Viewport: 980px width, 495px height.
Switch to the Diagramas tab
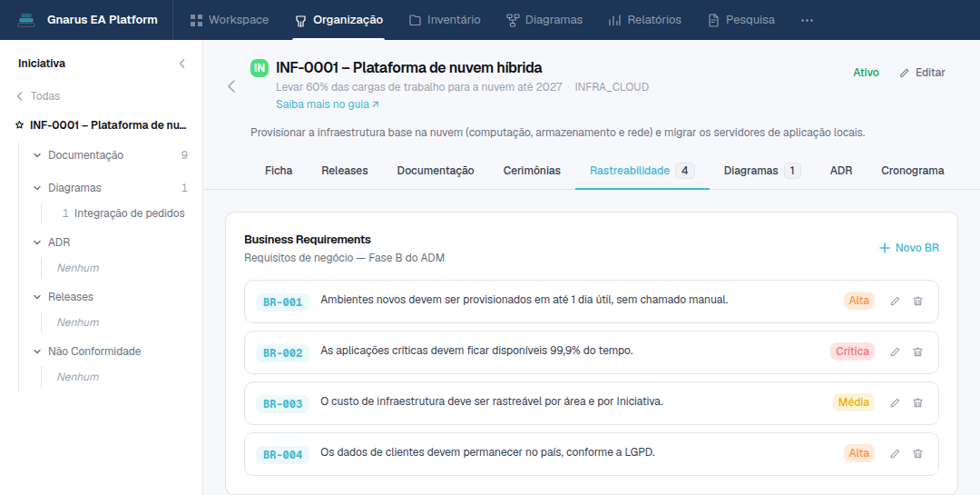pyautogui.click(x=762, y=171)
